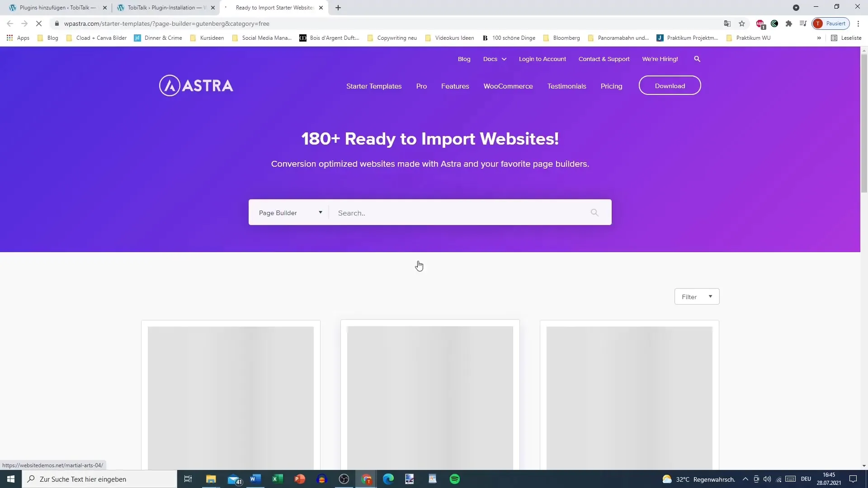The width and height of the screenshot is (868, 488).
Task: Open the tab search dropdown arrow
Action: pyautogui.click(x=796, y=8)
